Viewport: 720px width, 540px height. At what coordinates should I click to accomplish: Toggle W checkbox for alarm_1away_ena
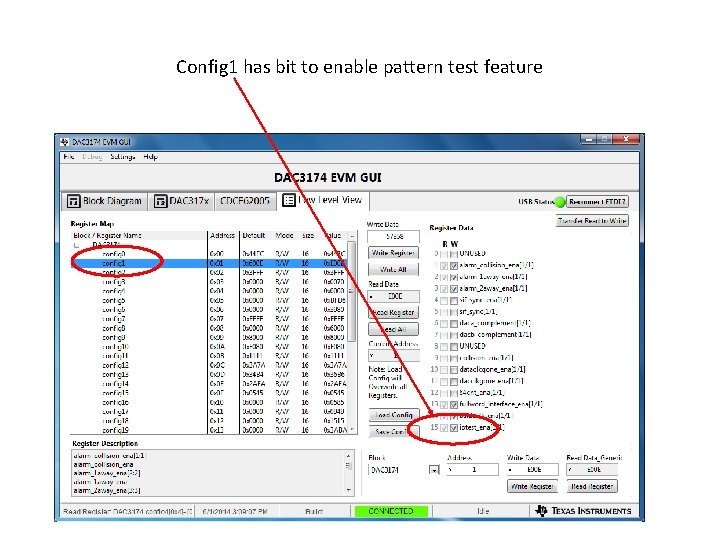(454, 277)
